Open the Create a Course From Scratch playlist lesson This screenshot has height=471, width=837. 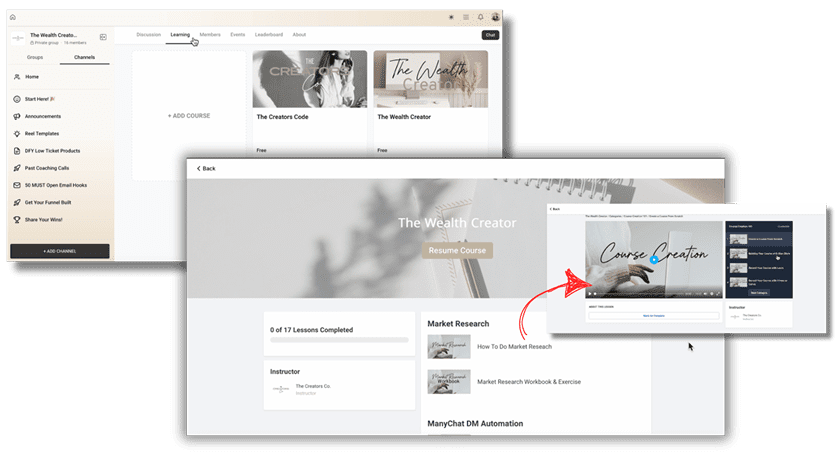coord(759,239)
